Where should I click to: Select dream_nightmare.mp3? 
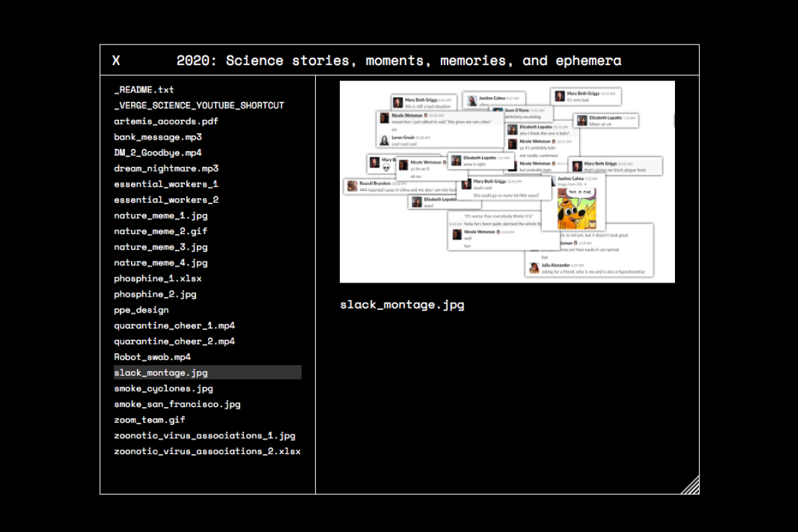coord(166,168)
